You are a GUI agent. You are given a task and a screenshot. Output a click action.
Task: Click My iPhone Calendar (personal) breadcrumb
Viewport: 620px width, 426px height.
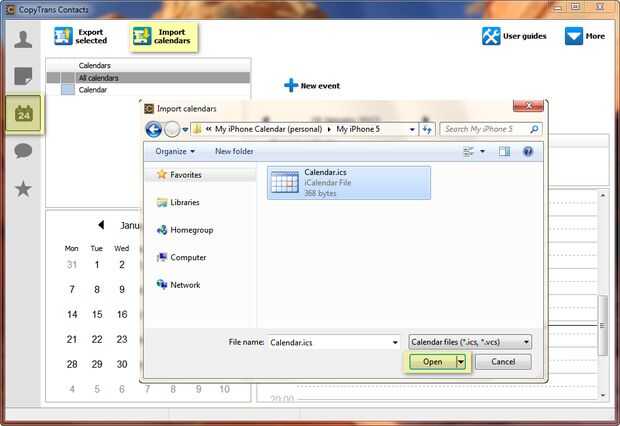tap(268, 129)
